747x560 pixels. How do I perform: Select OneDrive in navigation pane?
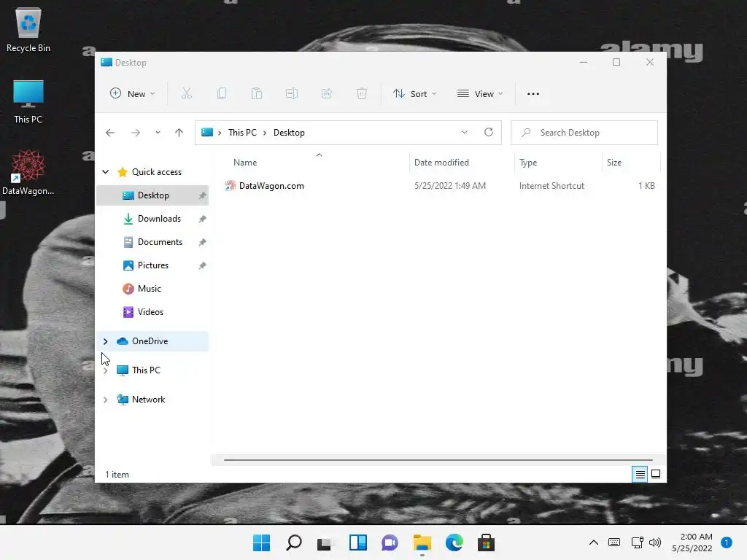pyautogui.click(x=152, y=341)
